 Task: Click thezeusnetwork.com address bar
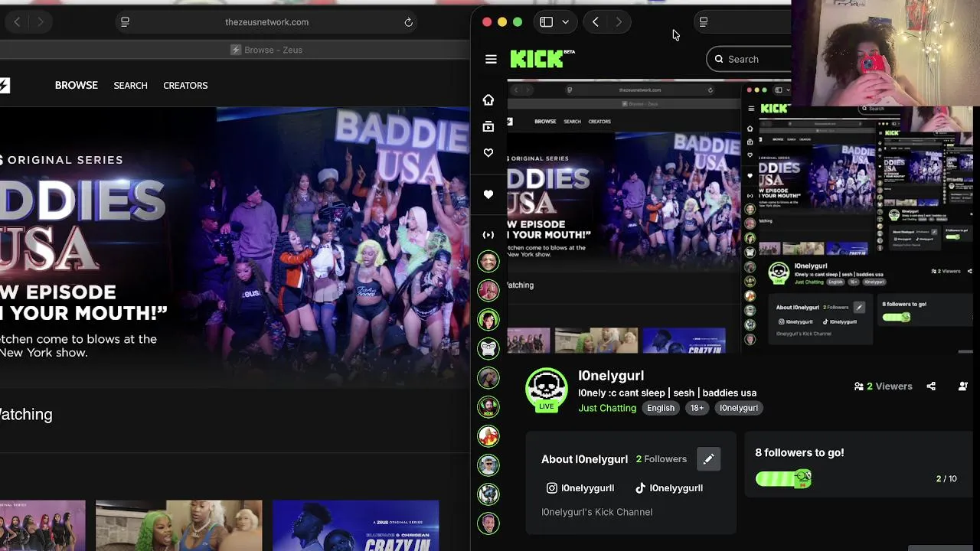[266, 22]
